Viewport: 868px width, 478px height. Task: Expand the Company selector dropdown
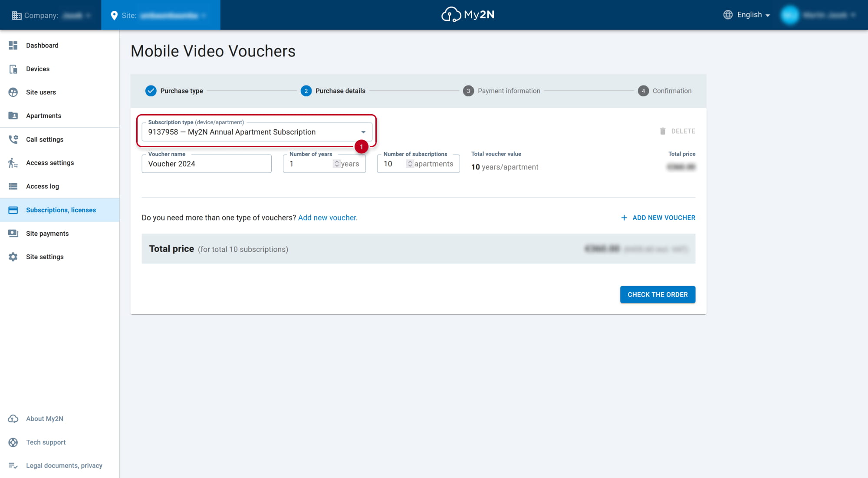pyautogui.click(x=88, y=15)
